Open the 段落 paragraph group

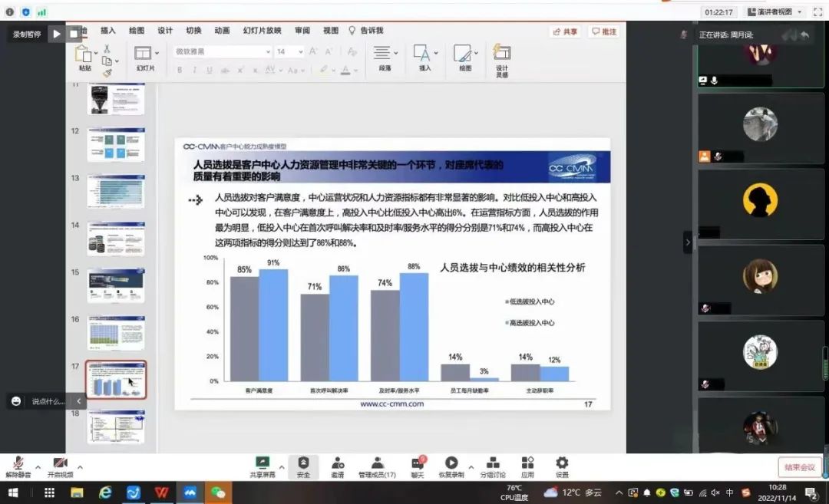pos(385,58)
